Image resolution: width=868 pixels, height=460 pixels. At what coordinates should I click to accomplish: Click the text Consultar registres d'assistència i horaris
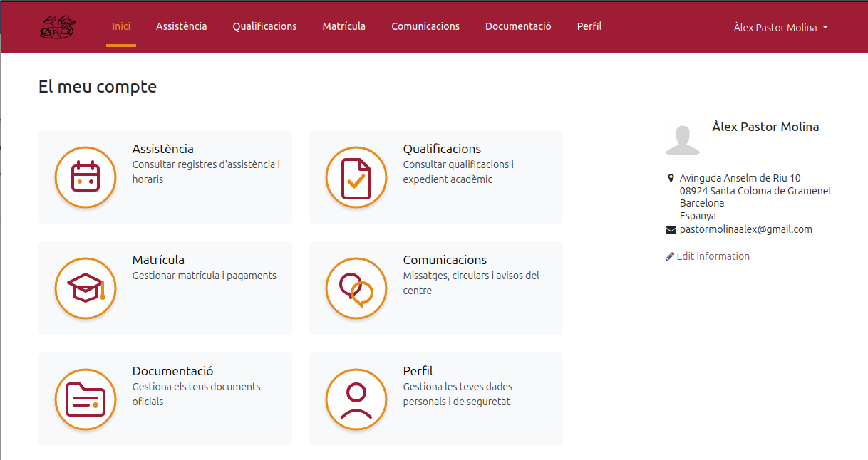coord(206,172)
